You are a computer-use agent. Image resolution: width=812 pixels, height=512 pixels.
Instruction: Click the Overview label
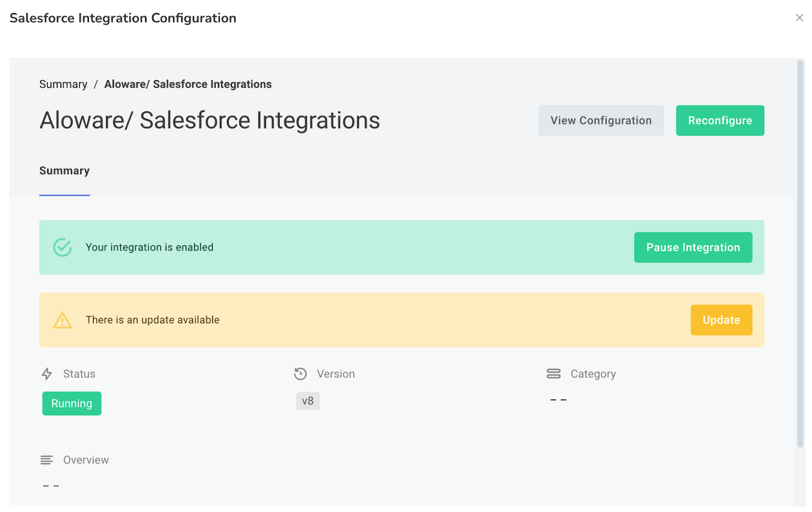click(x=86, y=460)
